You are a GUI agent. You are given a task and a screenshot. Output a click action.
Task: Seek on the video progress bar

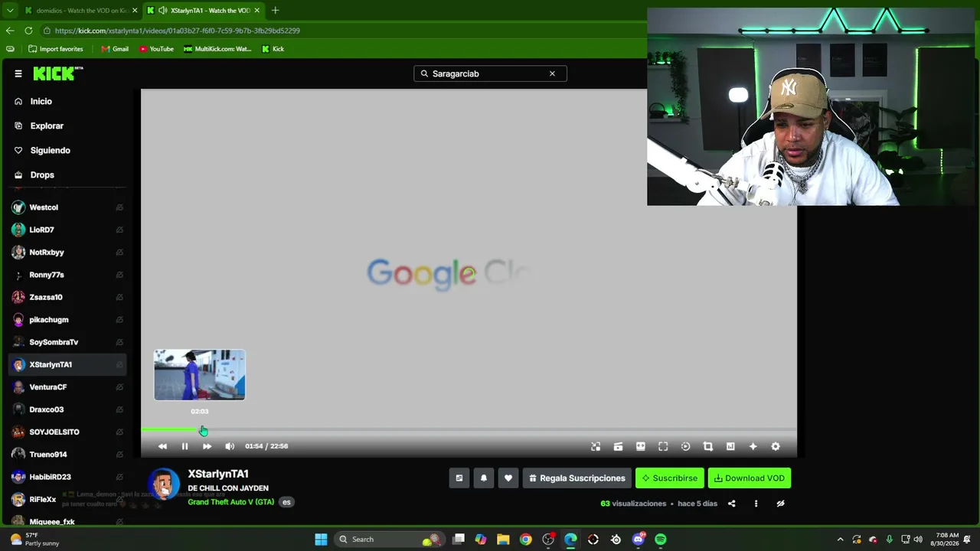pyautogui.click(x=469, y=430)
